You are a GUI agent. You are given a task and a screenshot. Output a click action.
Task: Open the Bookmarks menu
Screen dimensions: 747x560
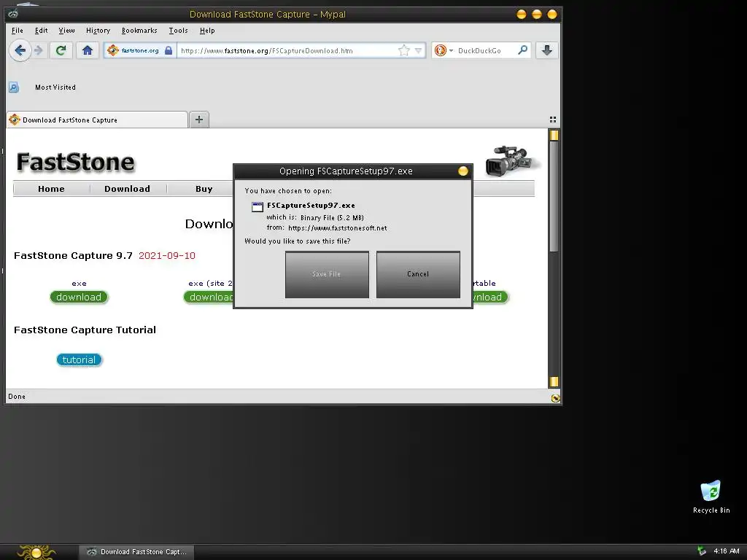(139, 31)
